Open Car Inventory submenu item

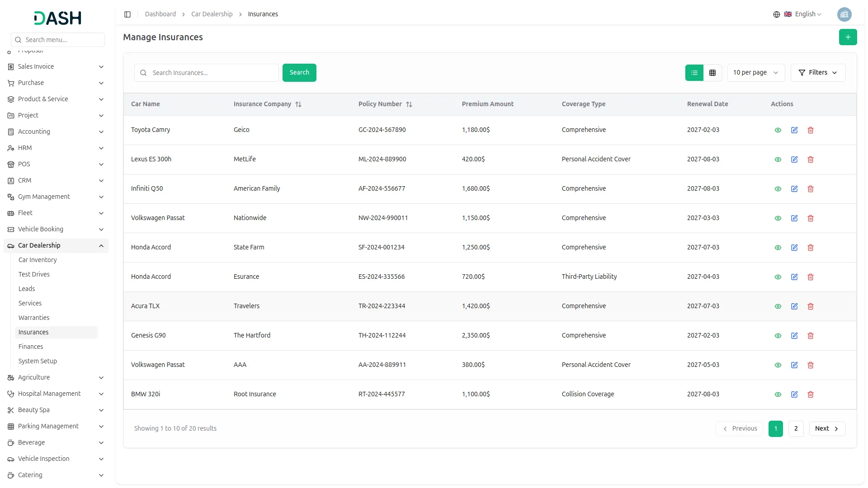point(38,260)
